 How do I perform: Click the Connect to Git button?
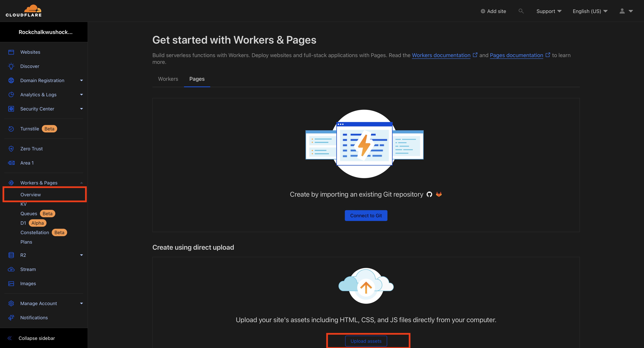coord(366,216)
